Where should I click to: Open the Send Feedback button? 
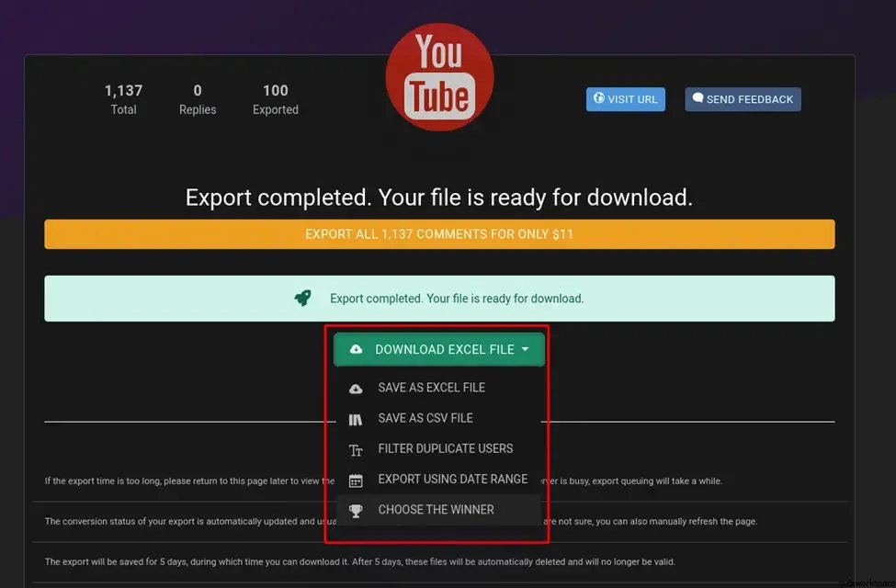coord(743,99)
